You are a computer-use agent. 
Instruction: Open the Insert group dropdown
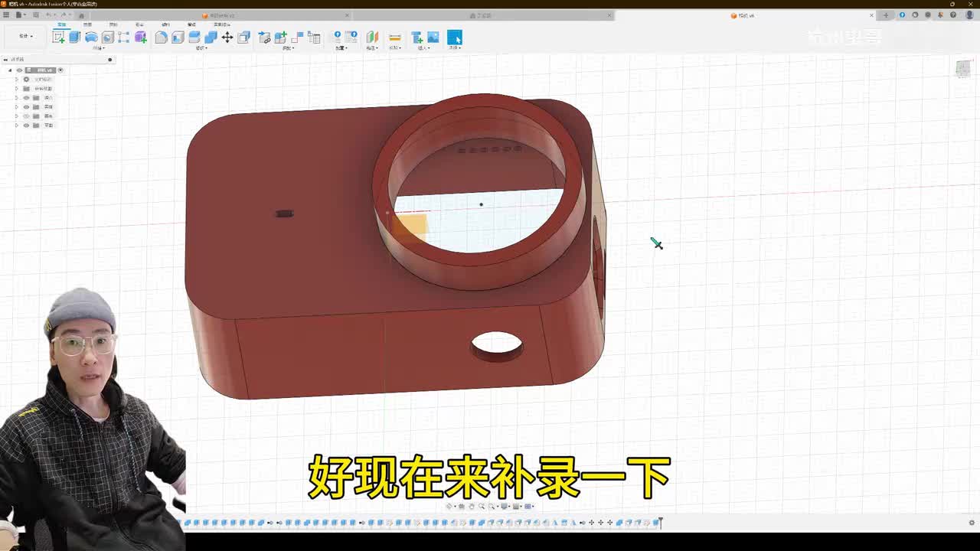[x=422, y=47]
